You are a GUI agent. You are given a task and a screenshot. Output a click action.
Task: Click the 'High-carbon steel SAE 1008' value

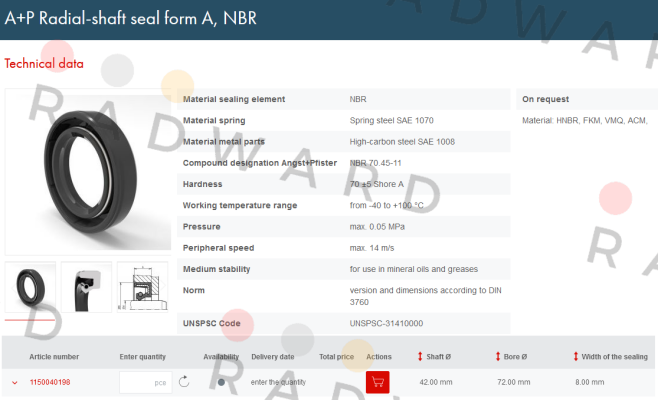click(402, 142)
